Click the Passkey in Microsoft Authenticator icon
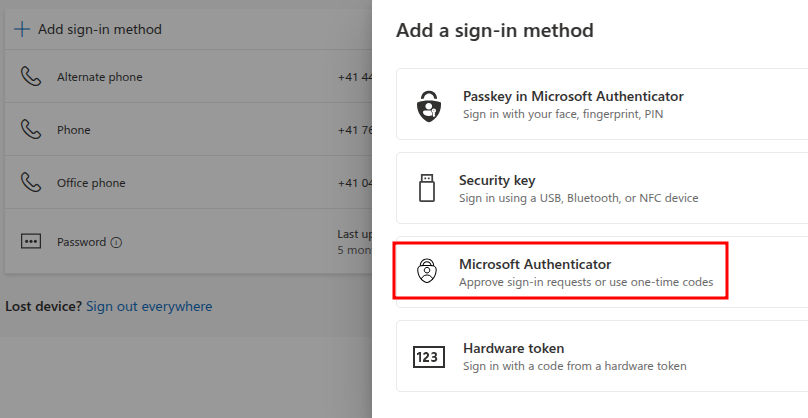Viewport: 808px width, 418px height. [x=427, y=104]
